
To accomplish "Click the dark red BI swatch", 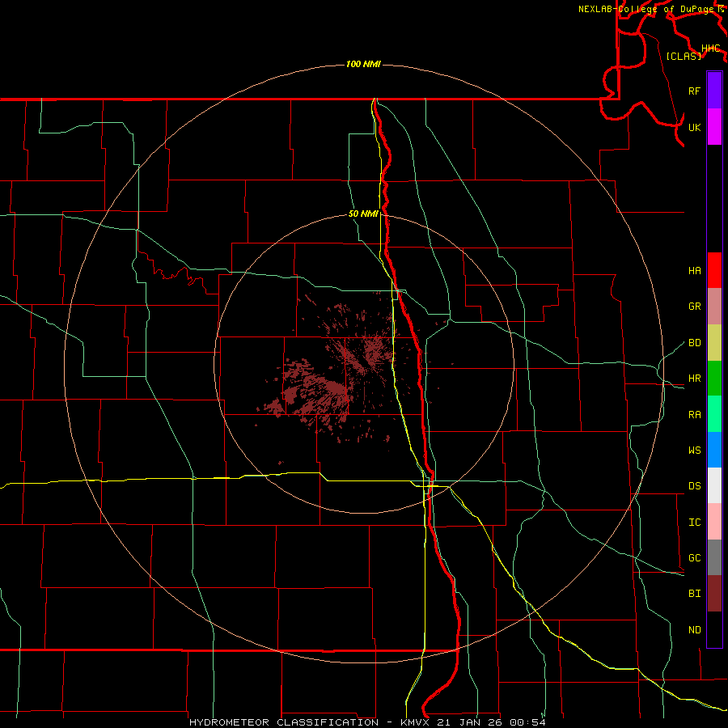I will click(x=714, y=594).
